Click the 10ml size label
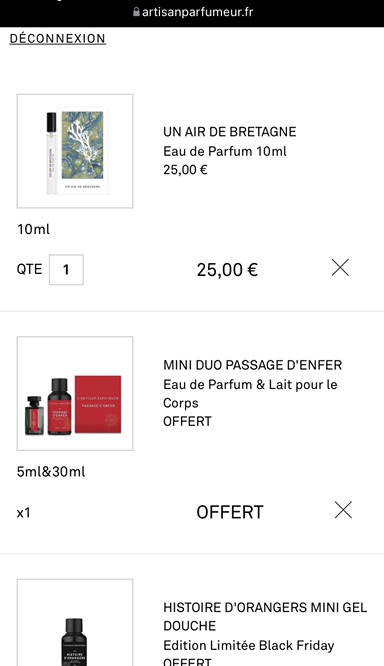Image resolution: width=384 pixels, height=666 pixels. pos(34,229)
